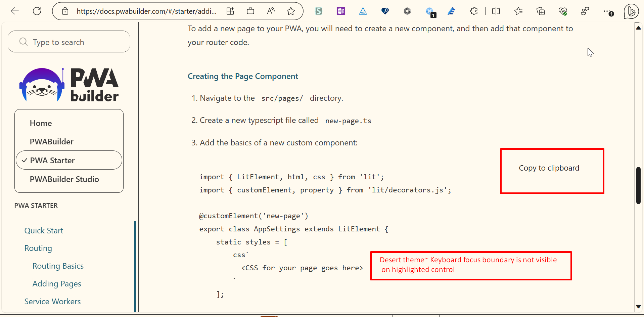Screen dimensions: 644x317
Task: Start Read aloud from the address bar
Action: click(x=271, y=11)
